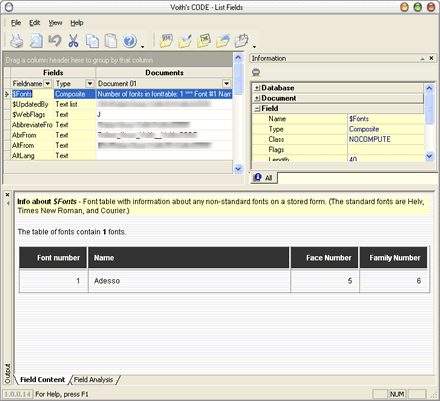
Task: Click the Family Number column header
Action: pyautogui.click(x=393, y=258)
